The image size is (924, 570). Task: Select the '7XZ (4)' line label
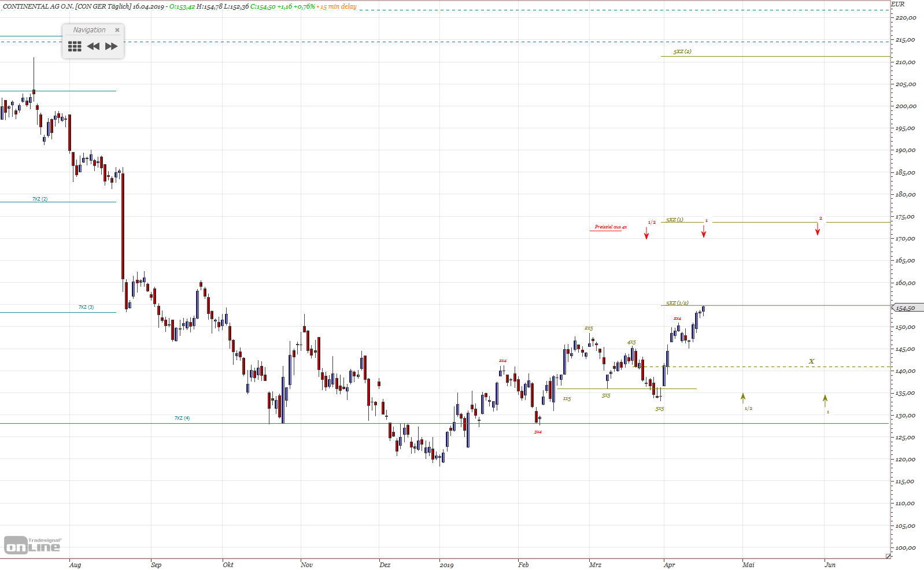click(182, 418)
